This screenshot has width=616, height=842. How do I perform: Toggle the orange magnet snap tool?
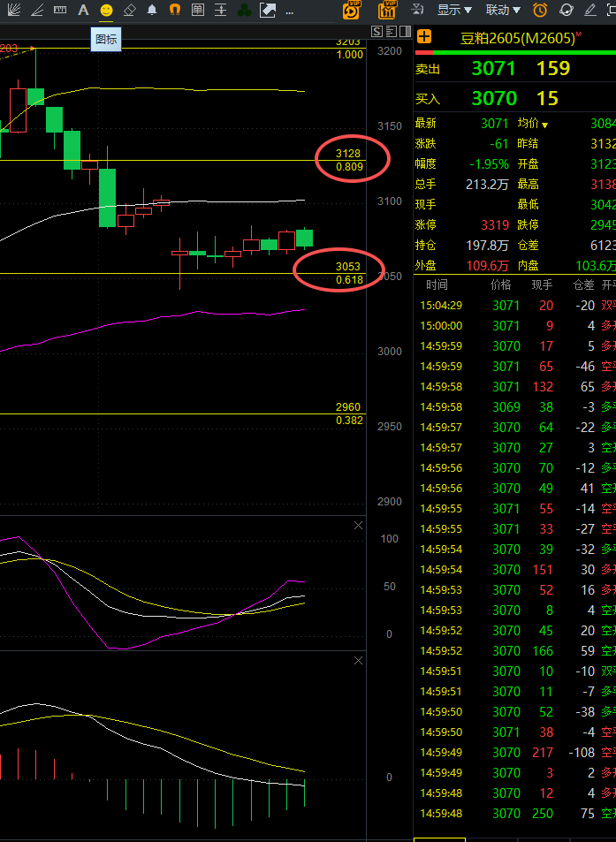(x=175, y=10)
